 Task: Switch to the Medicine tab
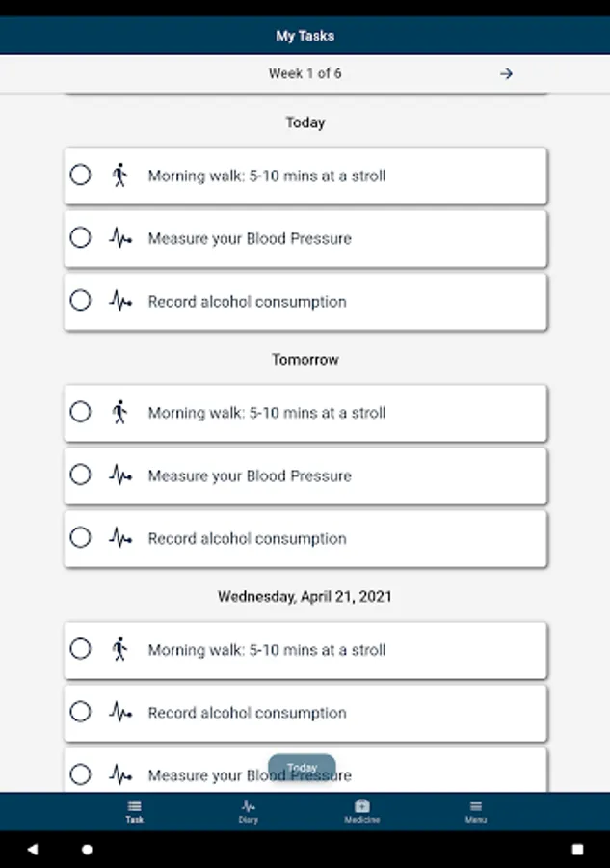(x=361, y=811)
